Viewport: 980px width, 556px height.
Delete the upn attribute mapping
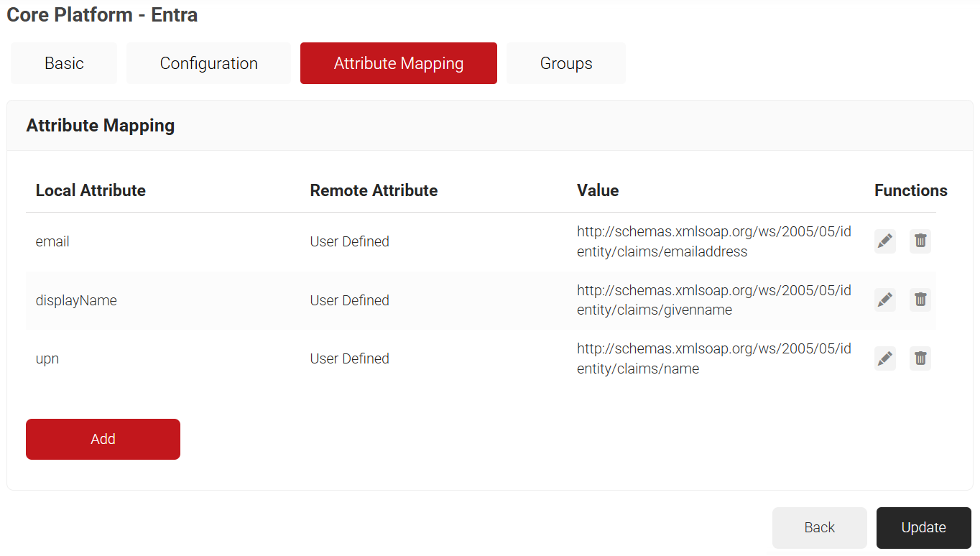(920, 358)
